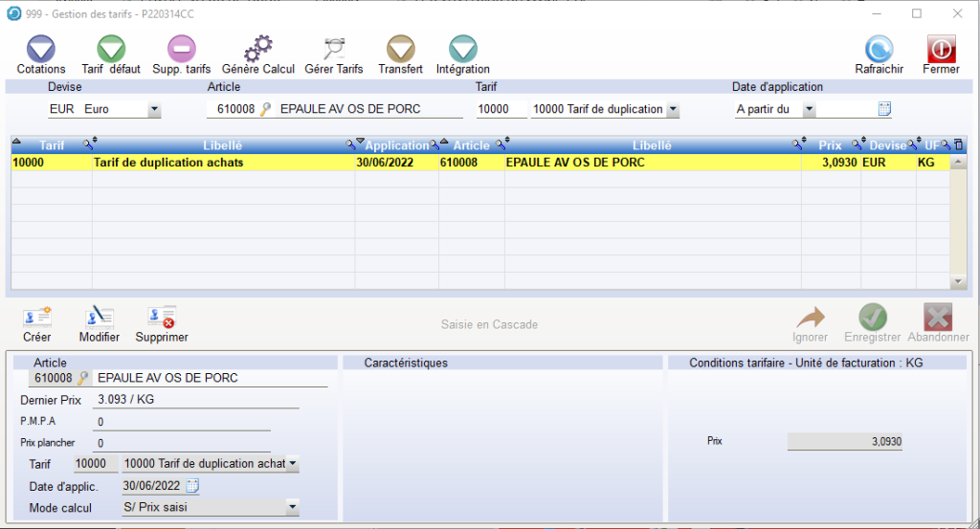Open Gérer Tarifs tool
Screen dimensions: 980x529
click(334, 50)
